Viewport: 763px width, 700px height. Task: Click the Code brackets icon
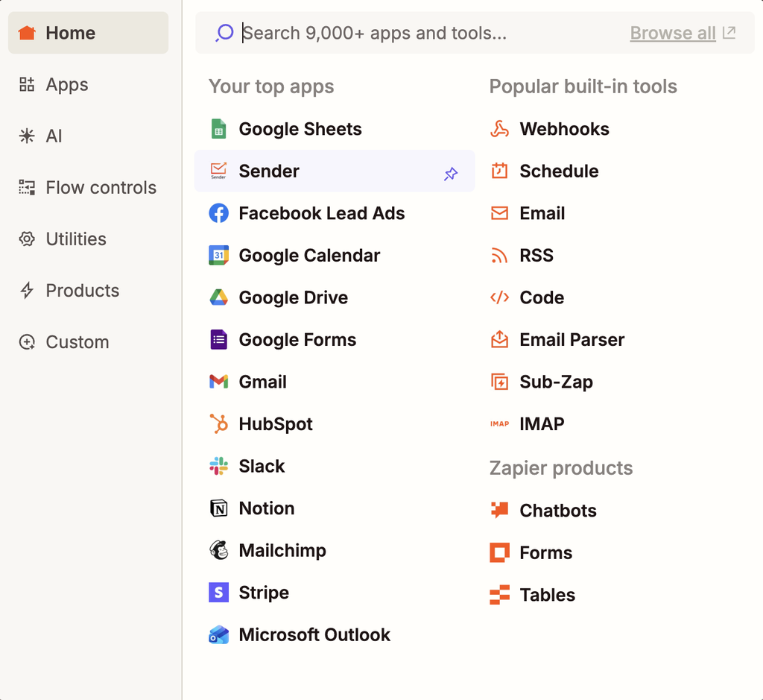click(499, 297)
